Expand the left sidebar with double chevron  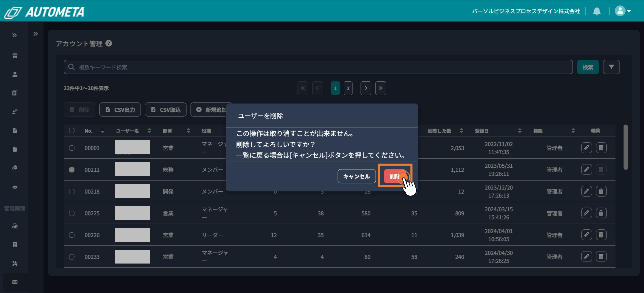coord(15,35)
